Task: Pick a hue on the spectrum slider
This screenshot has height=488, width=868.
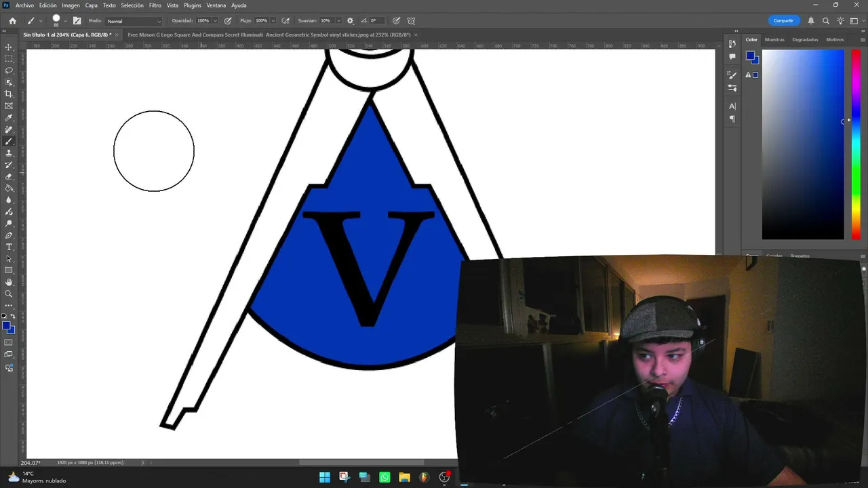Action: tap(856, 144)
